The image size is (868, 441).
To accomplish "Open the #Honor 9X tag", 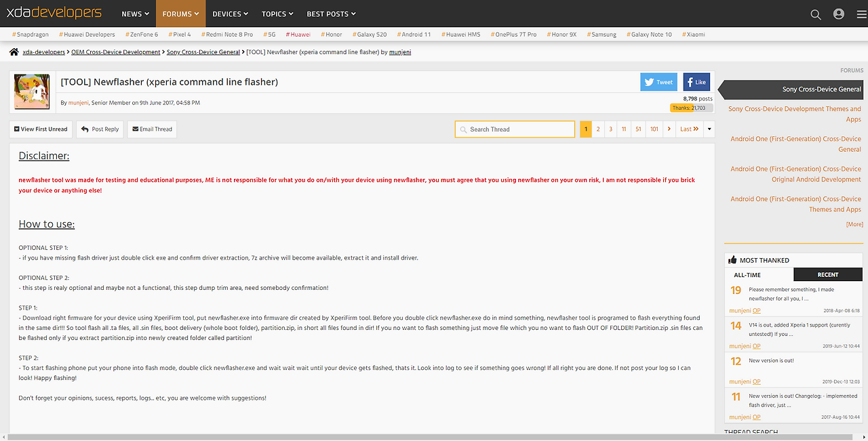I will pos(561,35).
